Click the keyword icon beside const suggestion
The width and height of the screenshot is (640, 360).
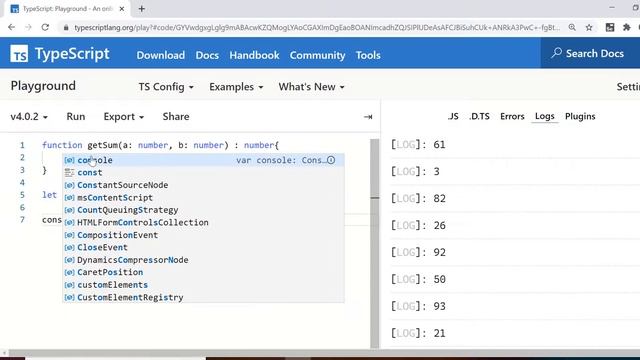click(x=69, y=173)
